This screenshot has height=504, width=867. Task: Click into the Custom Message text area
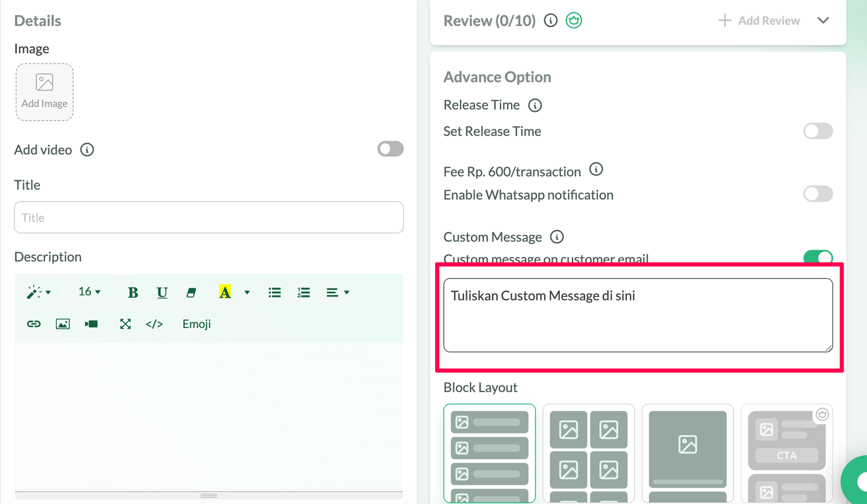tap(638, 315)
